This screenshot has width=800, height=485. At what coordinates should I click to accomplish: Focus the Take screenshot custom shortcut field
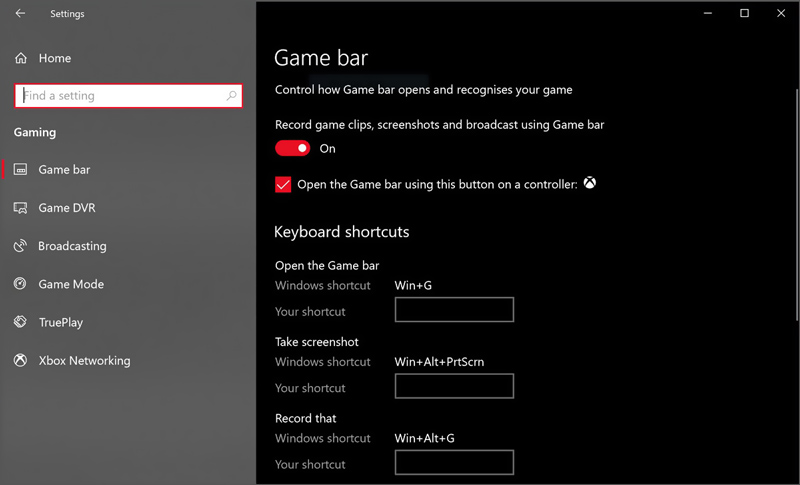[x=454, y=386]
